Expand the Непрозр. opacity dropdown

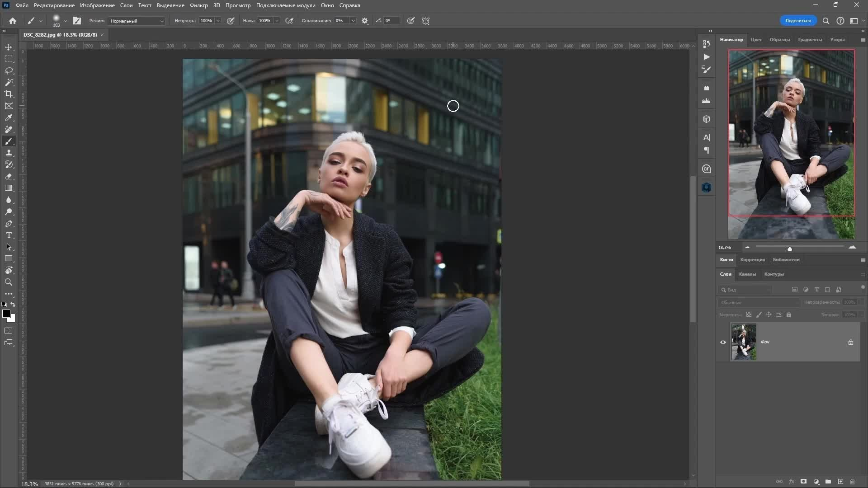217,21
